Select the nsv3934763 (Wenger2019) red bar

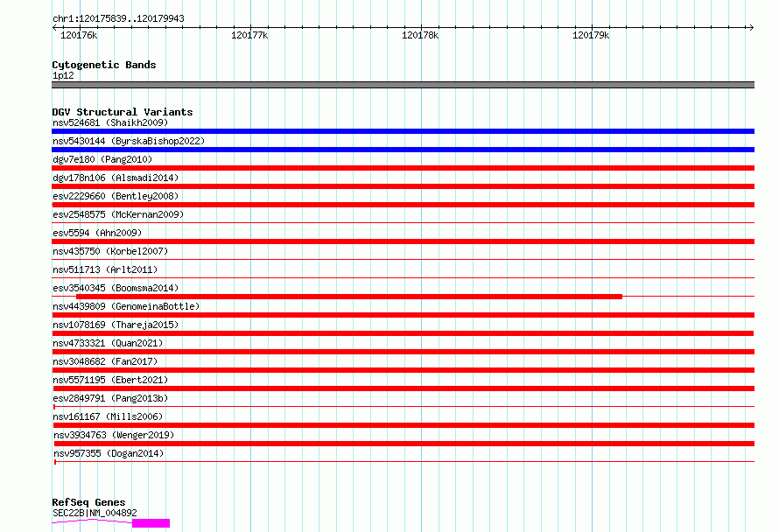pos(404,444)
